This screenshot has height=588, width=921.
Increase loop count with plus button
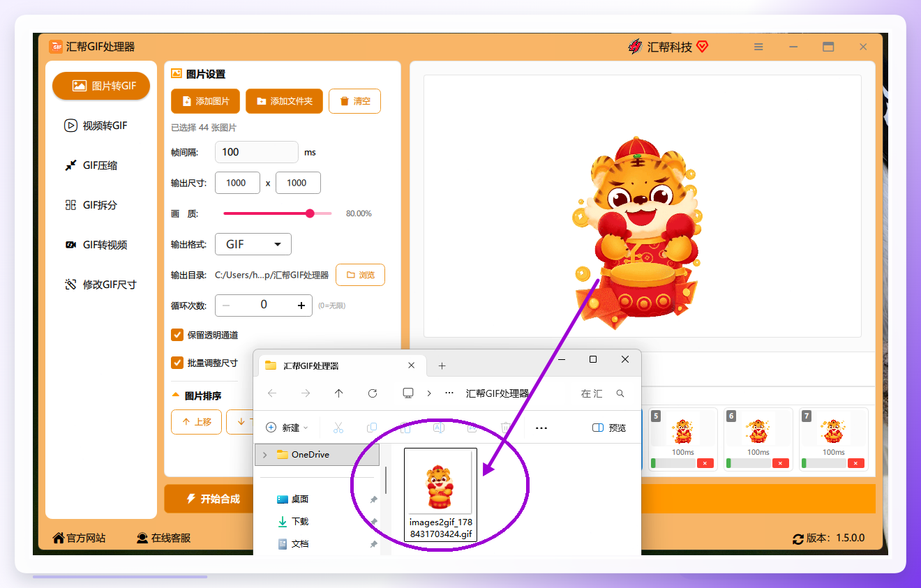click(x=301, y=305)
